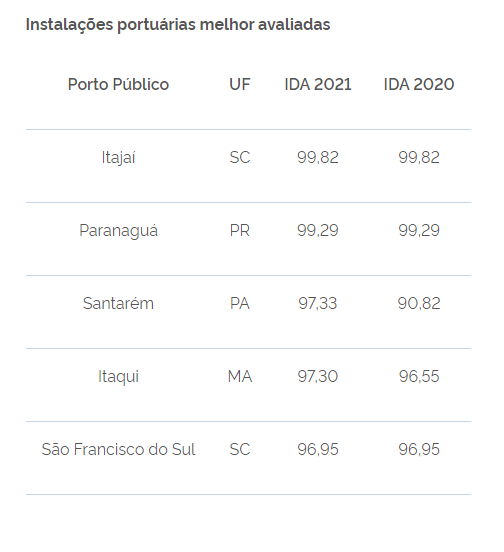
Task: Click Santarém's IDA 2020 value 90,82
Action: coord(419,303)
